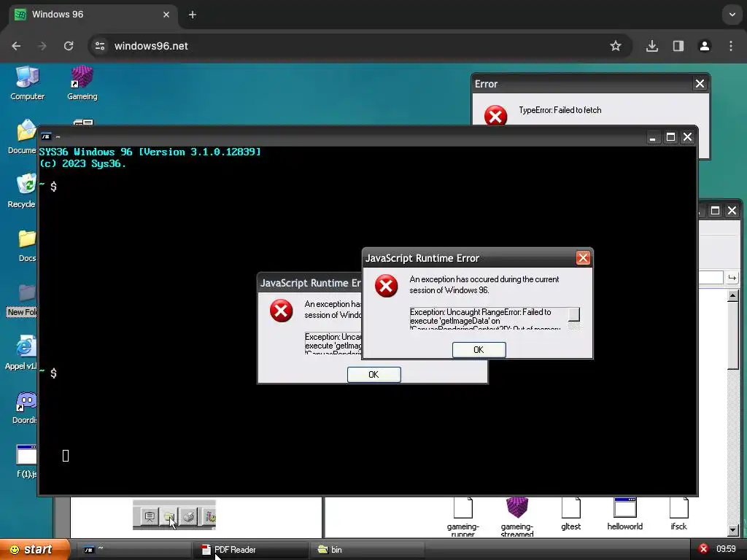Expand the browser tab search chevron
This screenshot has width=747, height=560.
(x=732, y=15)
